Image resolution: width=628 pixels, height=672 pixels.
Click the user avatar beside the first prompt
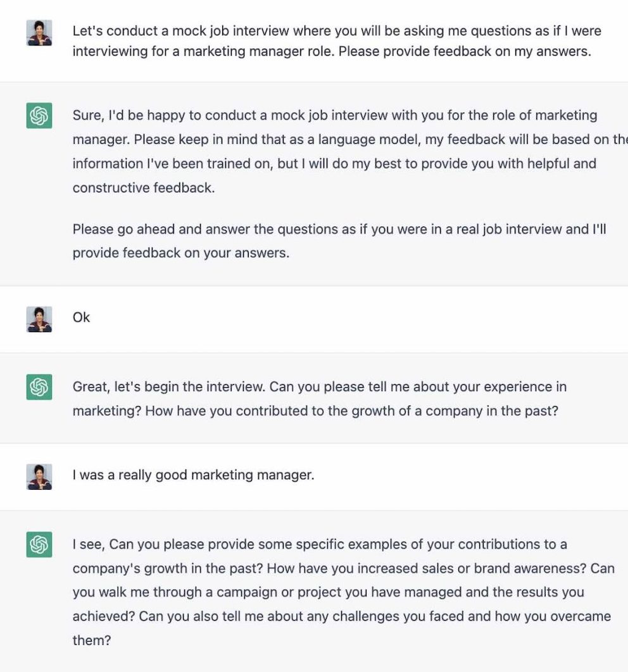[x=39, y=32]
